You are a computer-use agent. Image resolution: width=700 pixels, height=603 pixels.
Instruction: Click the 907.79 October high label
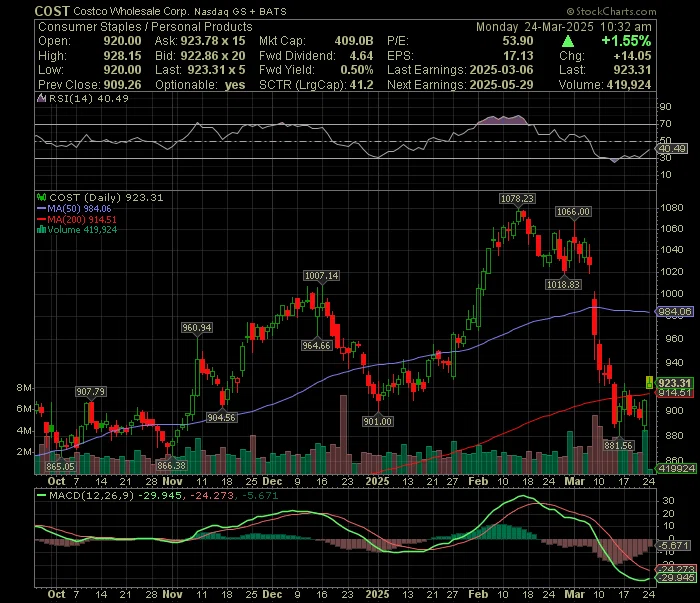pos(91,391)
